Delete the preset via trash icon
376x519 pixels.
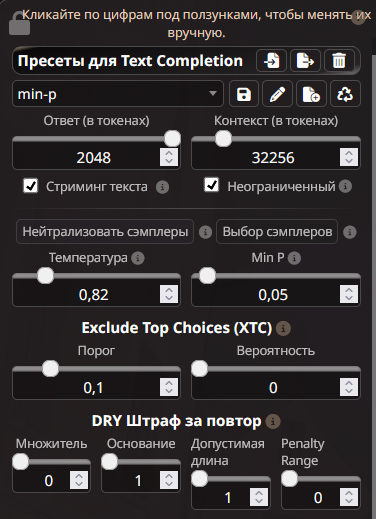pos(339,61)
